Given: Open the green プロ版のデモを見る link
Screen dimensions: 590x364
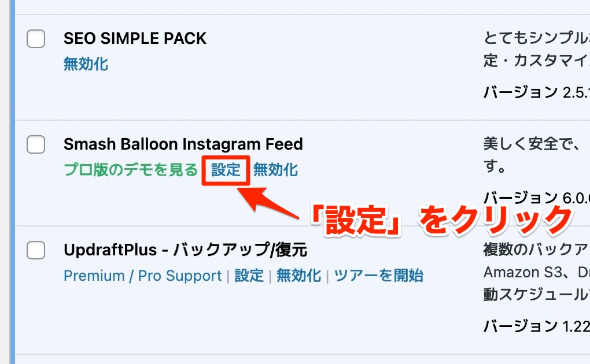Looking at the screenshot, I should [x=131, y=170].
